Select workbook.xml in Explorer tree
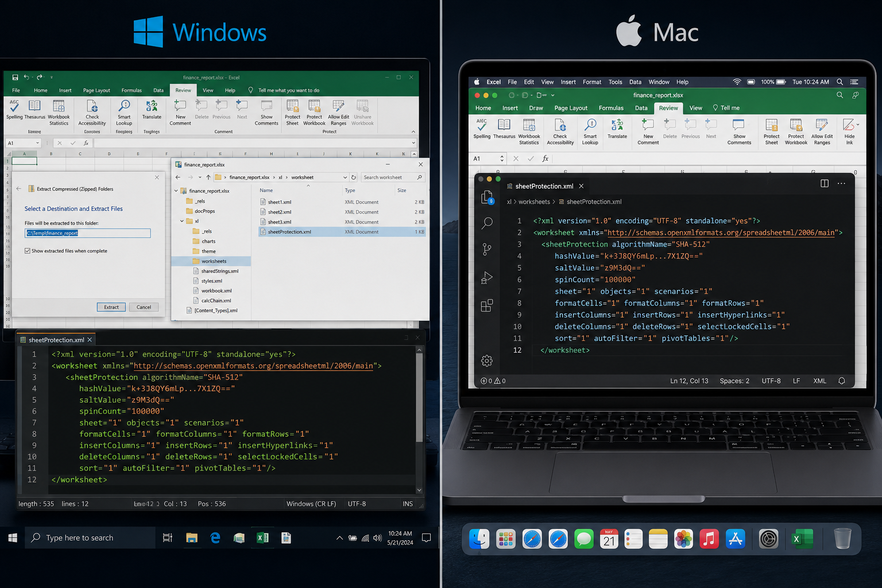 pyautogui.click(x=212, y=291)
